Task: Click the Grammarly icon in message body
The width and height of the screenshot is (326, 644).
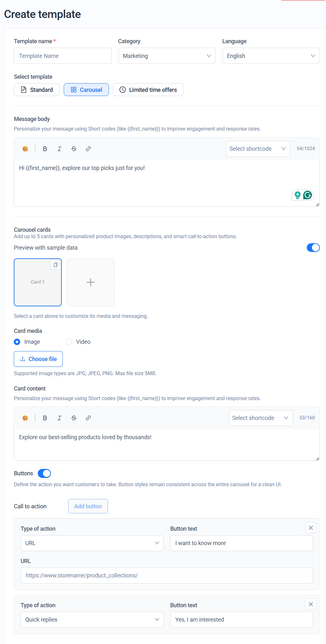Action: (x=307, y=195)
